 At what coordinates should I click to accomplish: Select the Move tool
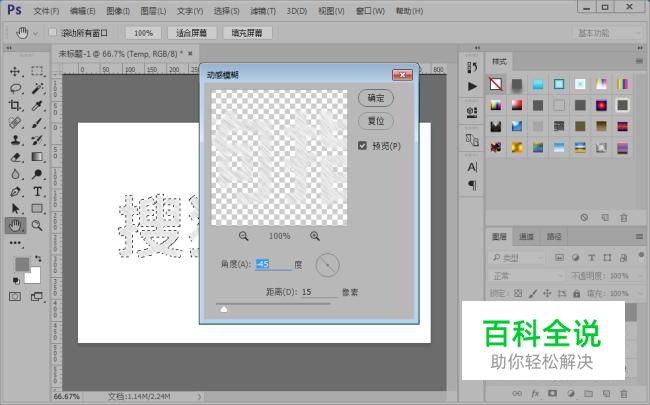pos(15,71)
